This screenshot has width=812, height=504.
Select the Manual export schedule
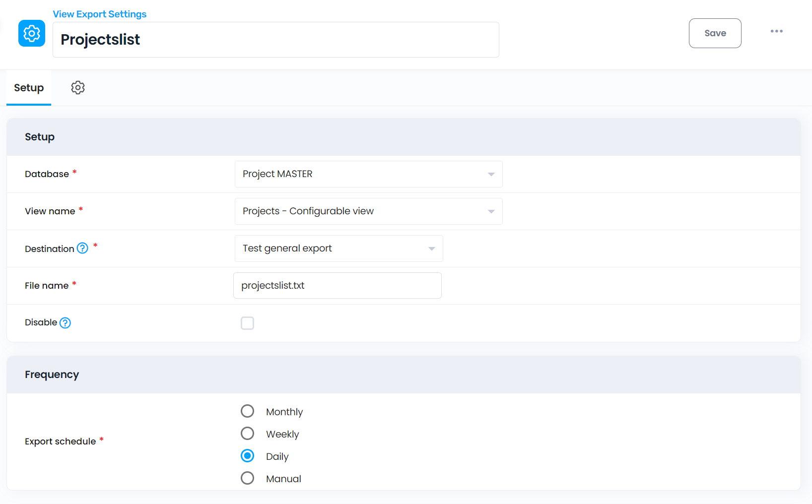click(x=247, y=478)
